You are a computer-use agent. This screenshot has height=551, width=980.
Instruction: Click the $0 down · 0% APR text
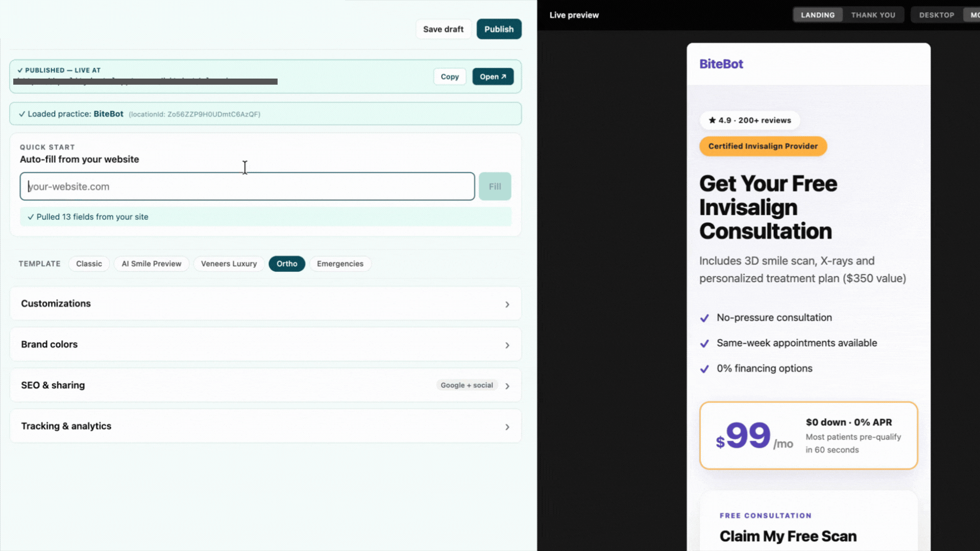click(849, 422)
